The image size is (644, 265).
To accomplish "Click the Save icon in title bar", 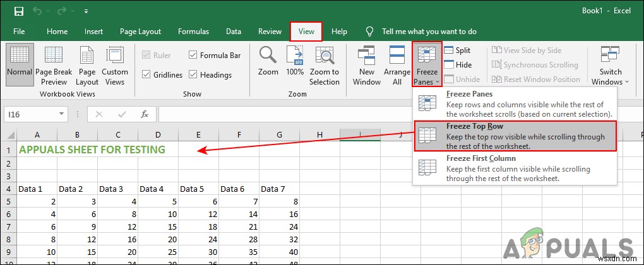I will point(19,11).
